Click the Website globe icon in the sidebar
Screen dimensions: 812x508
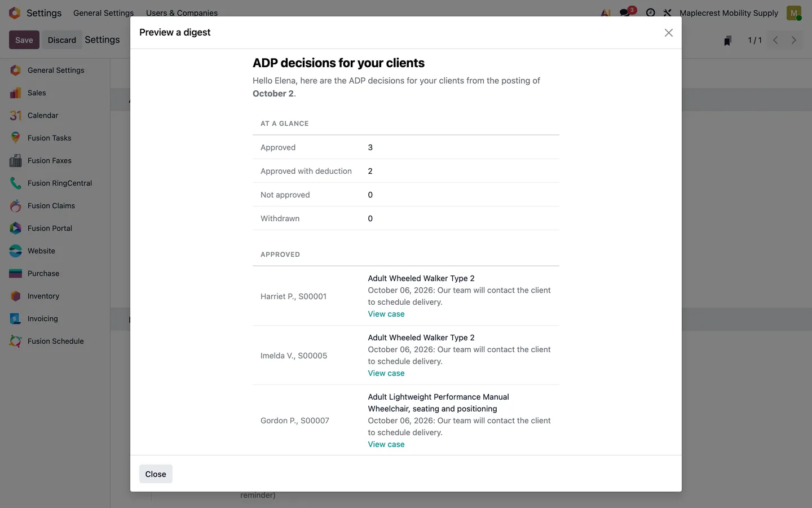point(16,251)
